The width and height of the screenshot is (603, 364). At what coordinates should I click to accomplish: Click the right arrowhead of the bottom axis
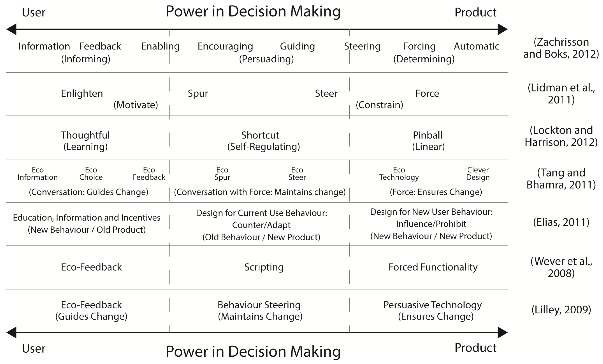(x=503, y=332)
